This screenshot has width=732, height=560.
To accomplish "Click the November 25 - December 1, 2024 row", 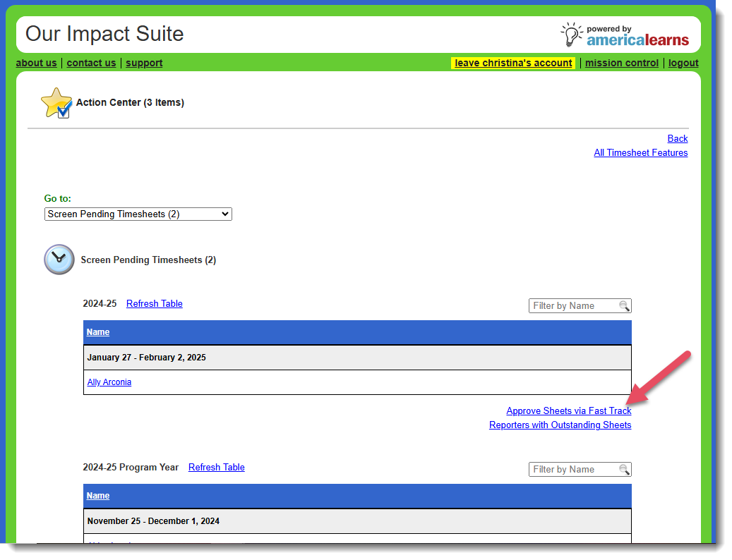I will pyautogui.click(x=357, y=521).
